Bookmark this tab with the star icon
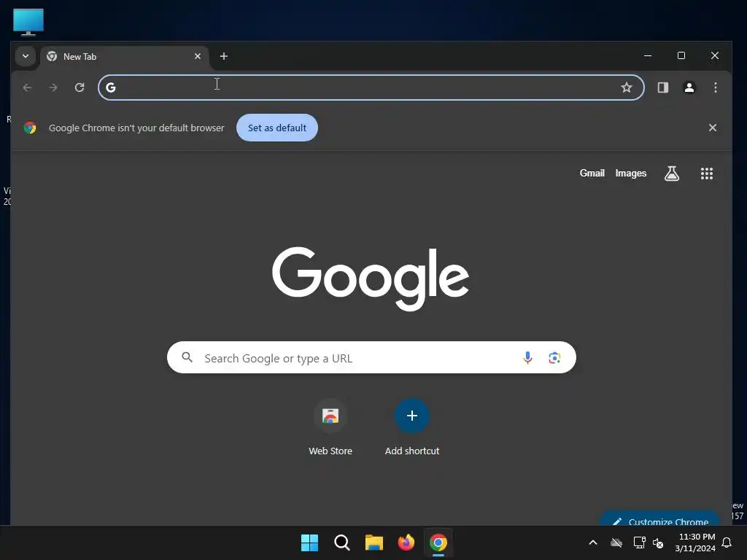747x560 pixels. [x=627, y=87]
